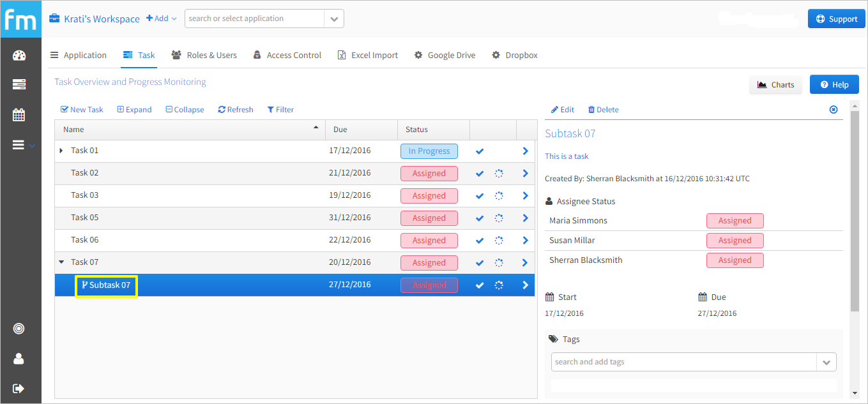Sort by the Status column header
The width and height of the screenshot is (868, 404).
point(434,130)
